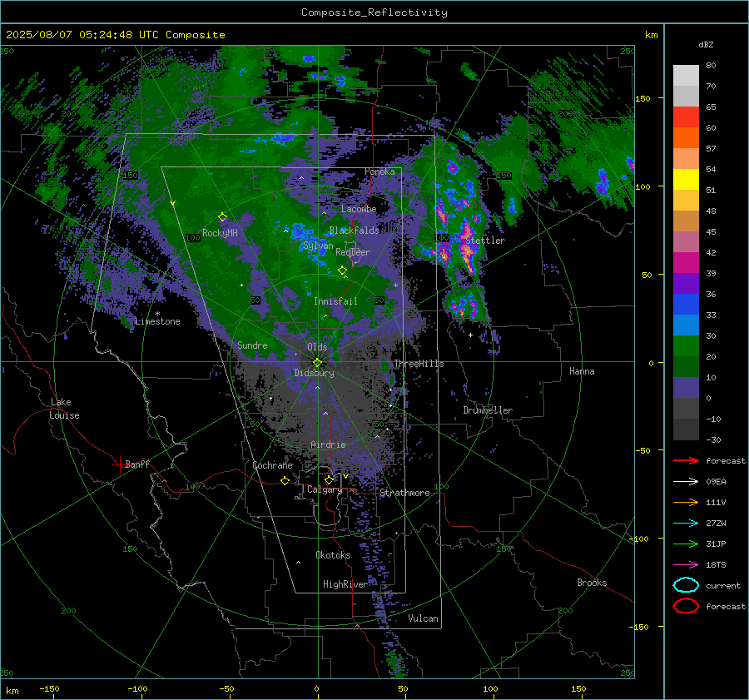Click the Banff label

pyautogui.click(x=137, y=464)
